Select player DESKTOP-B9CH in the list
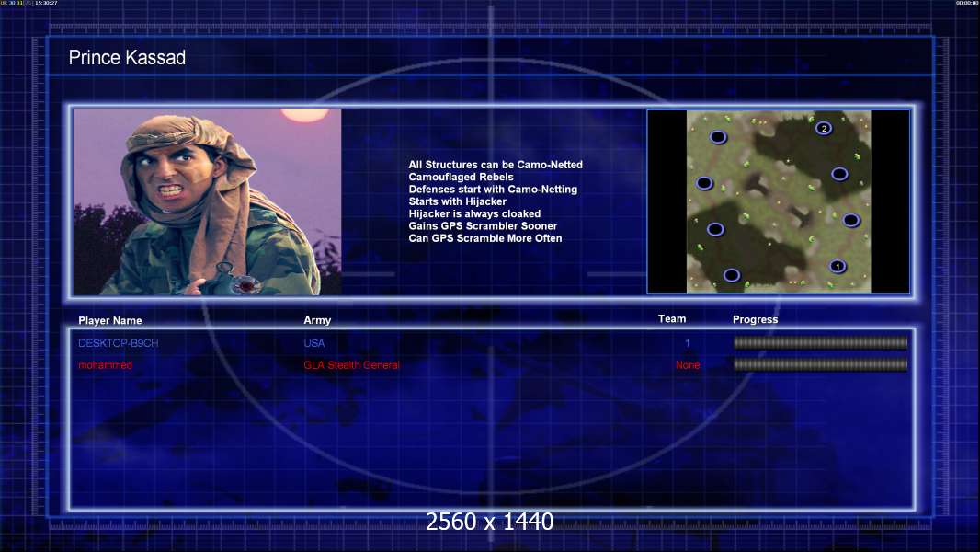Screen dimensions: 980x552 click(118, 343)
